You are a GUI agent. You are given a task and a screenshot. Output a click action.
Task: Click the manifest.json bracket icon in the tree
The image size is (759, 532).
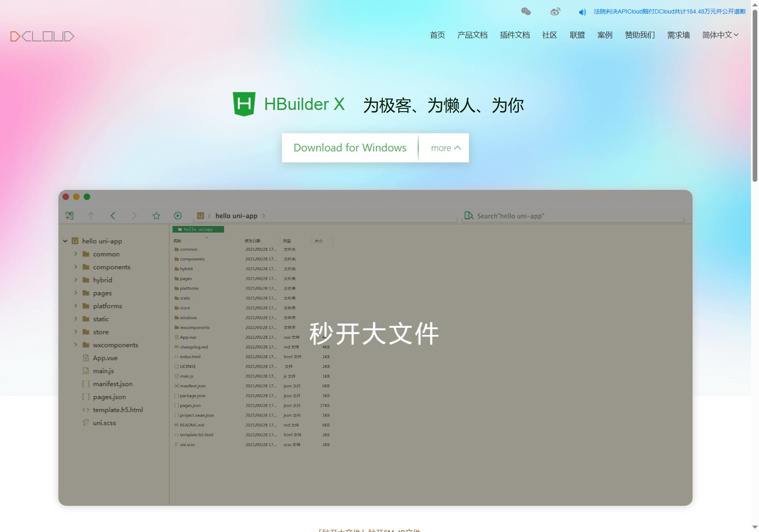86,384
